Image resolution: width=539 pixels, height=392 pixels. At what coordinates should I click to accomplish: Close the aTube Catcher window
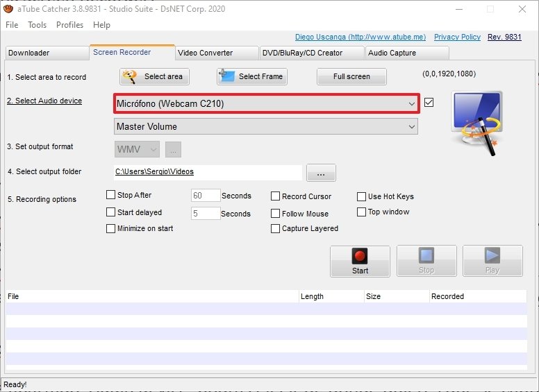tap(522, 9)
